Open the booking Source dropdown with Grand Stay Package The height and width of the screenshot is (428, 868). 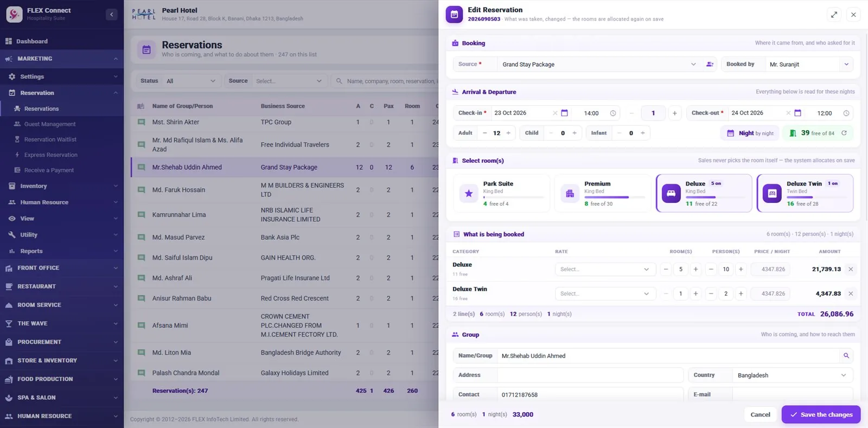[x=598, y=64]
